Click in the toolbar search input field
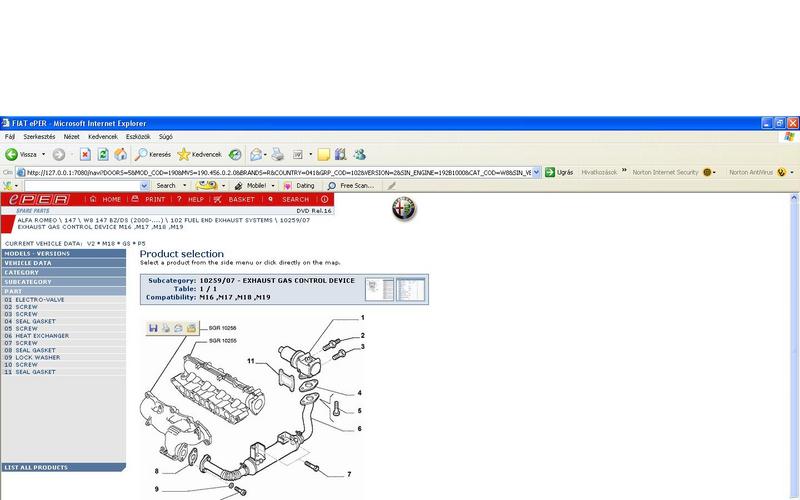The height and width of the screenshot is (500, 800). click(82, 186)
